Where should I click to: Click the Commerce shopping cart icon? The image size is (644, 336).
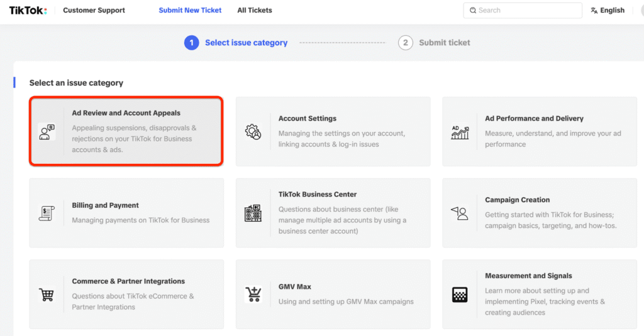tap(47, 295)
